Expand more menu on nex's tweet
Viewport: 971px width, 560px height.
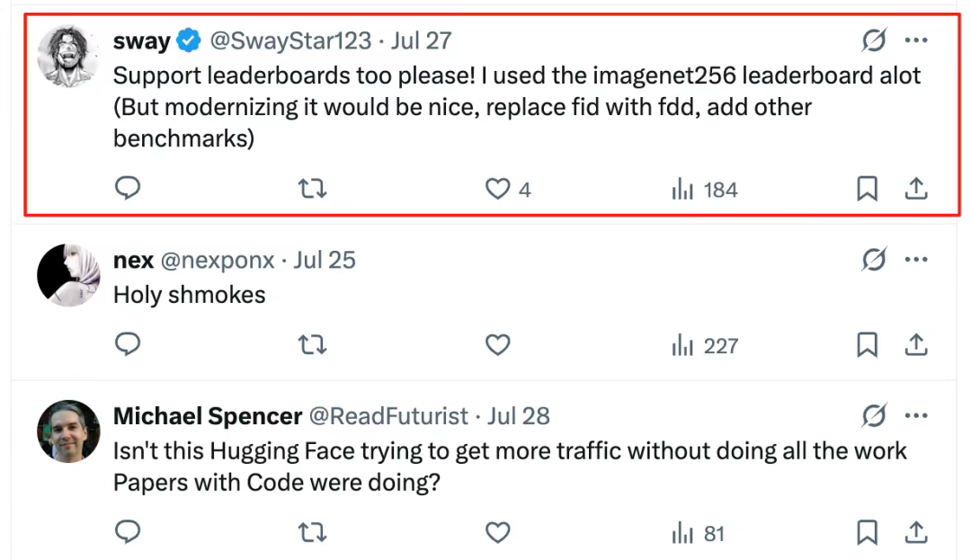916,260
